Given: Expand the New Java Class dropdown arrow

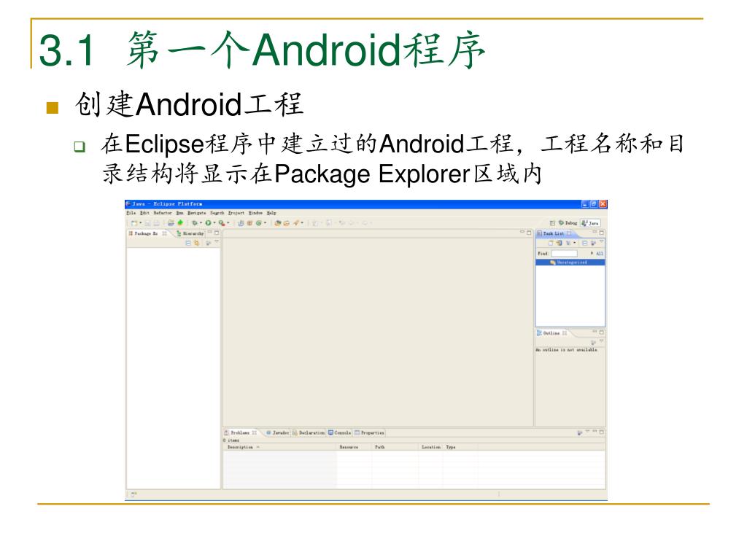Looking at the screenshot, I should pos(265,223).
